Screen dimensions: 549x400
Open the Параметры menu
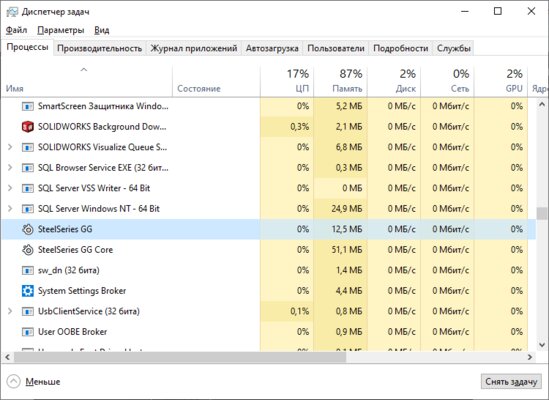click(61, 30)
